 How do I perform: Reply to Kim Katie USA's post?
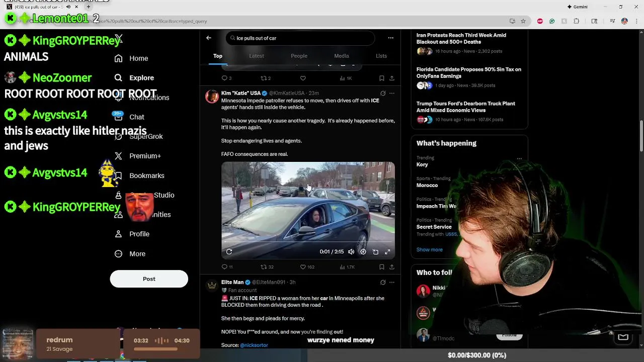click(227, 267)
